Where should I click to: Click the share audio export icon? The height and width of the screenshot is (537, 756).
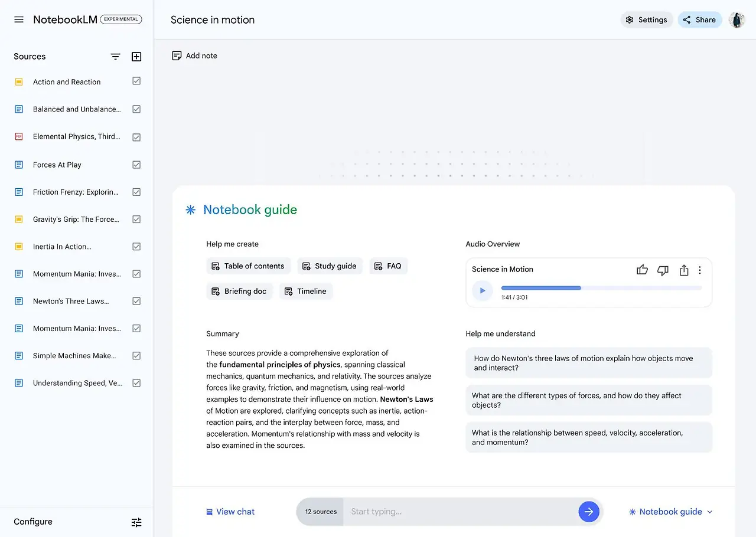tap(684, 270)
